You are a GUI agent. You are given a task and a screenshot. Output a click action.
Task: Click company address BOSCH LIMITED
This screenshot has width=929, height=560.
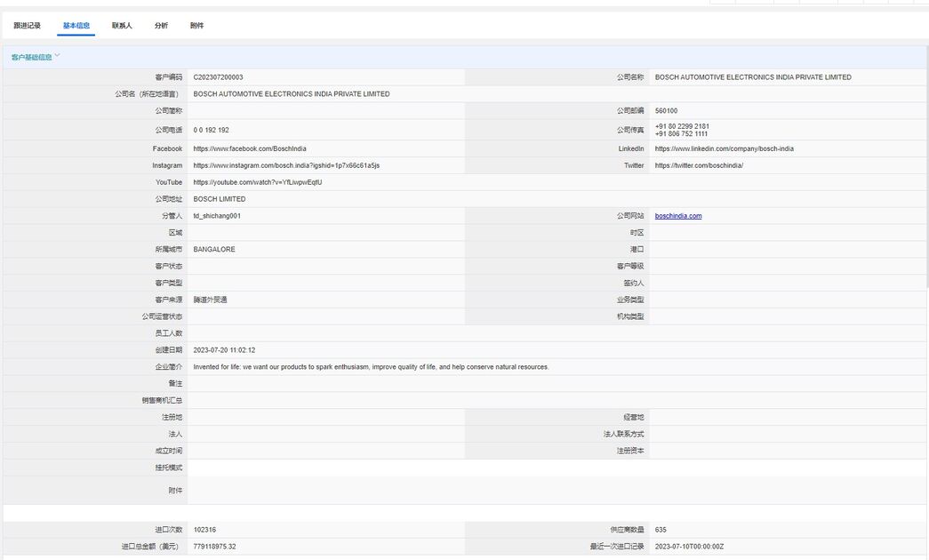pos(220,199)
